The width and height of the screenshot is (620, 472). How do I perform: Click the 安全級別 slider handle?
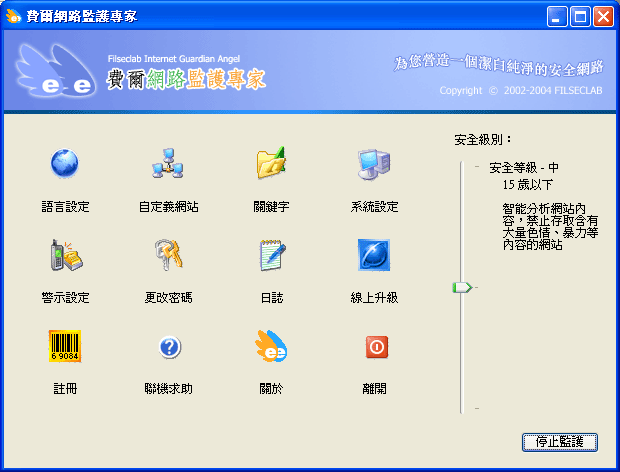click(x=461, y=287)
